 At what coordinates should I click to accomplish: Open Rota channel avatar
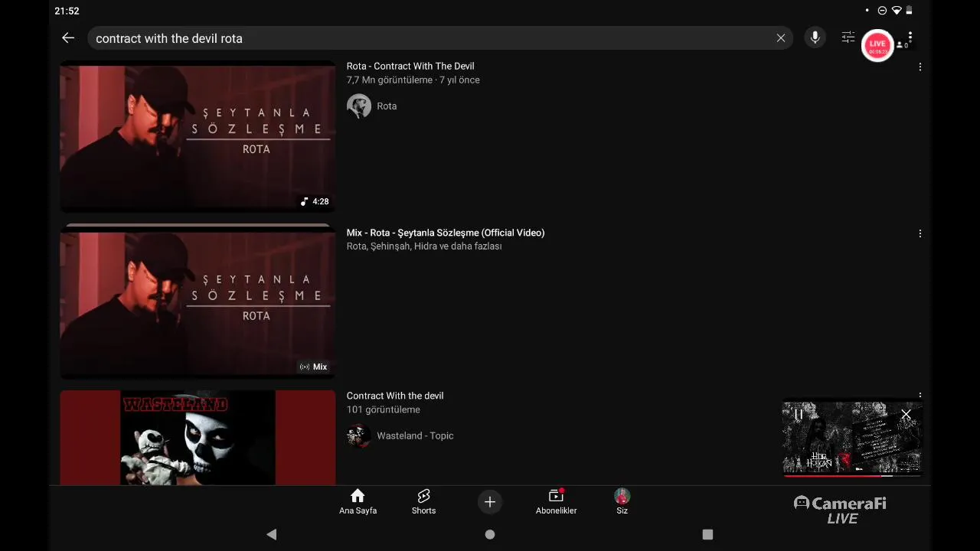click(x=358, y=106)
